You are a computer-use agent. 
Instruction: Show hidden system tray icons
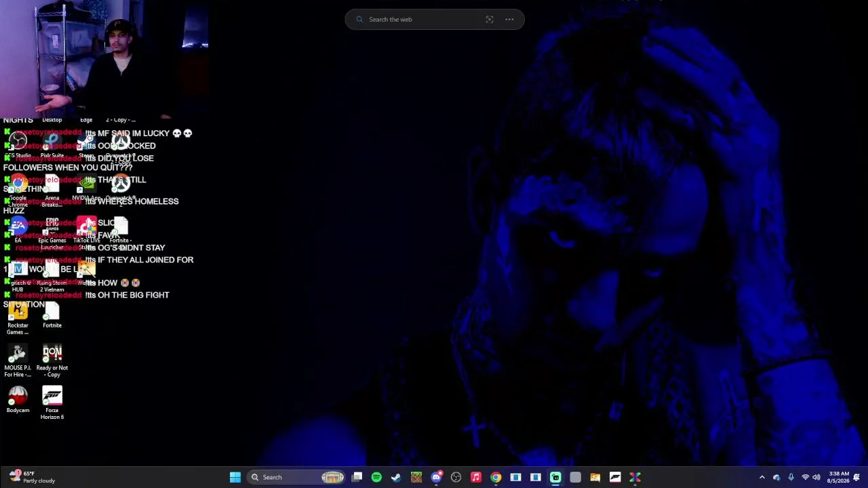762,477
